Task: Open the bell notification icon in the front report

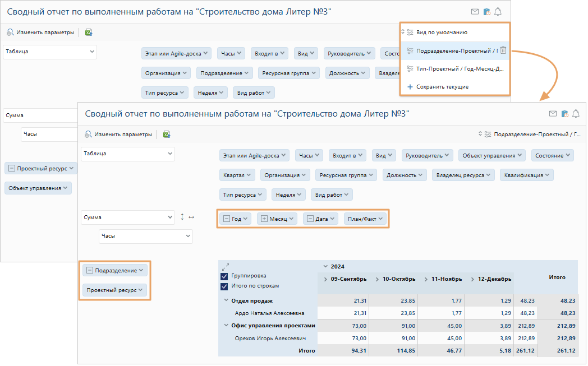Action: tap(576, 114)
